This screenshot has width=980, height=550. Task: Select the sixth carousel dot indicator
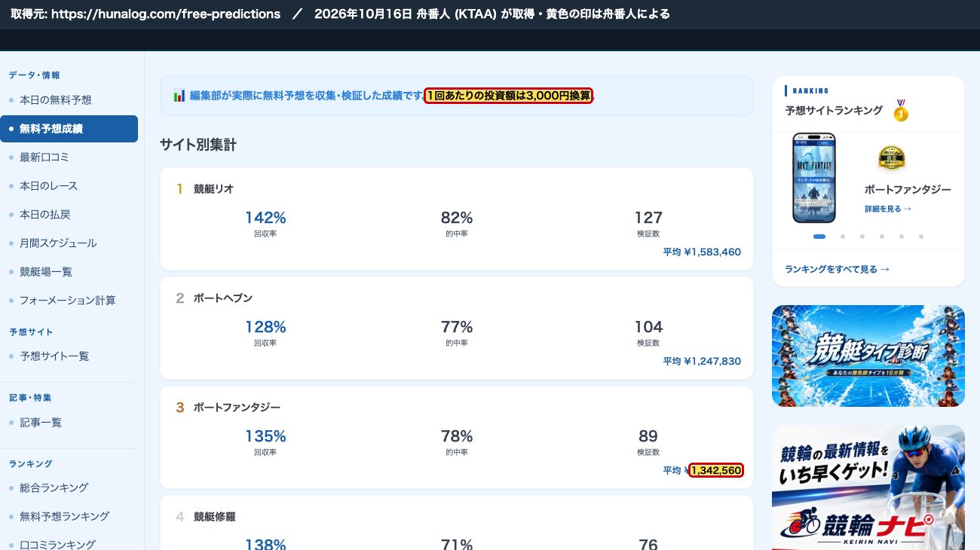pyautogui.click(x=921, y=237)
